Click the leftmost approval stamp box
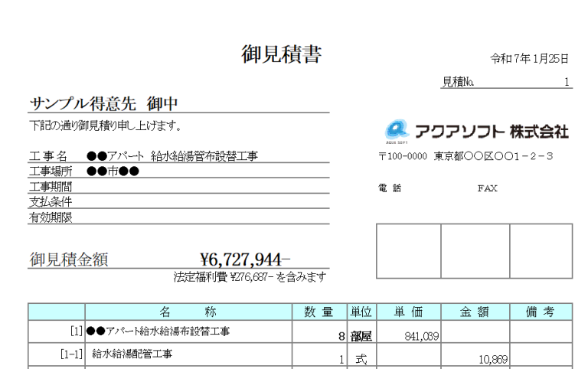The height and width of the screenshot is (369, 588). pyautogui.click(x=408, y=251)
